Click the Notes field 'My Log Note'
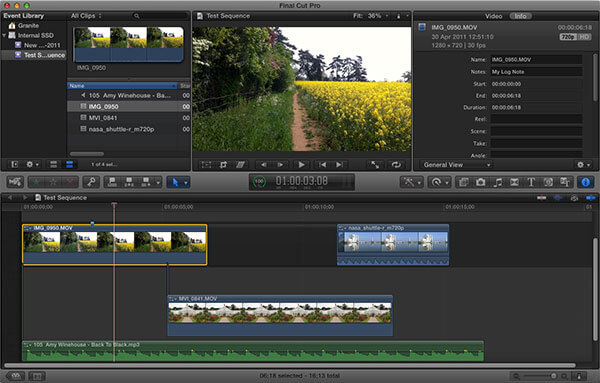The height and width of the screenshot is (383, 600). click(x=536, y=72)
